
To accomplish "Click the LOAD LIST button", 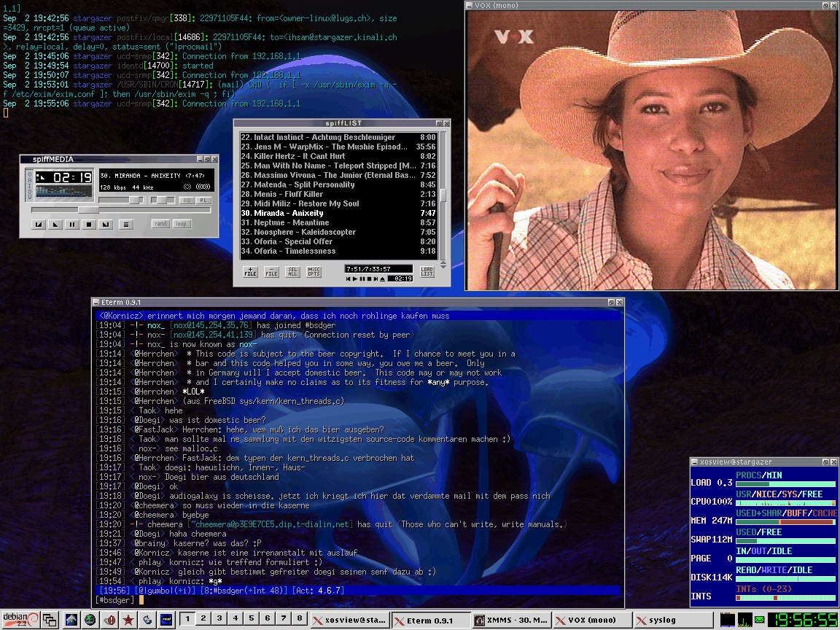I will pyautogui.click(x=427, y=272).
